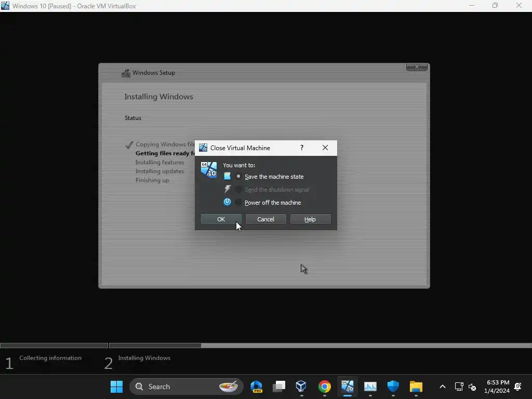Click the VirtualBox window title bar icon
Image resolution: width=532 pixels, height=399 pixels.
tap(5, 6)
